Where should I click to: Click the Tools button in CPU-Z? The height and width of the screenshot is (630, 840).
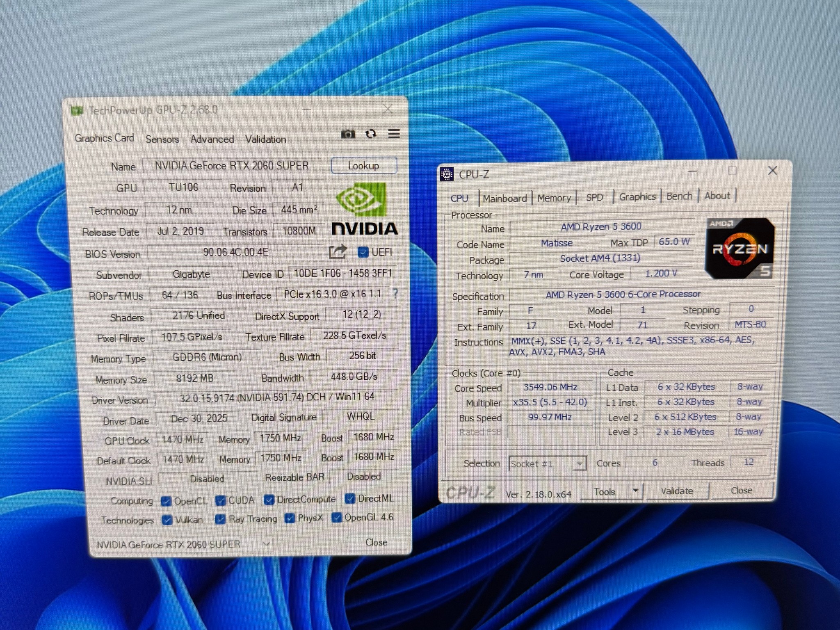point(605,491)
